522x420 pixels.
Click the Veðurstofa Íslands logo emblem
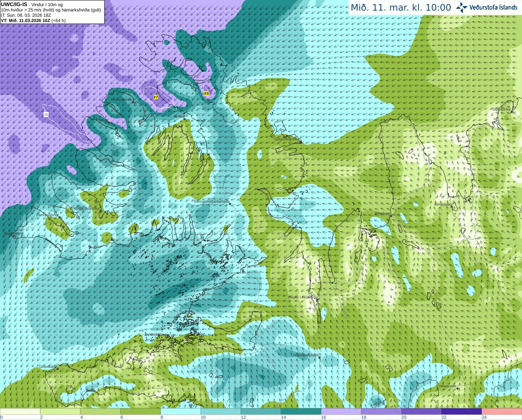[x=461, y=7]
